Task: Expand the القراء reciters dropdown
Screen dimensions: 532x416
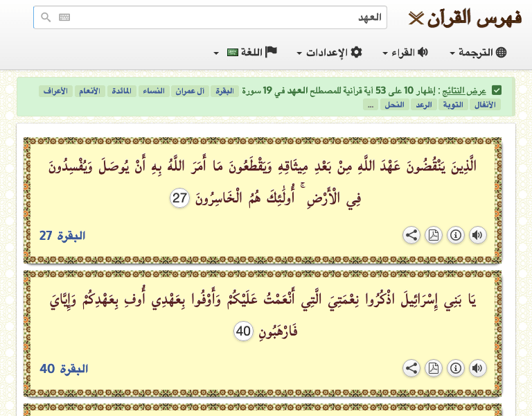Action: [405, 53]
